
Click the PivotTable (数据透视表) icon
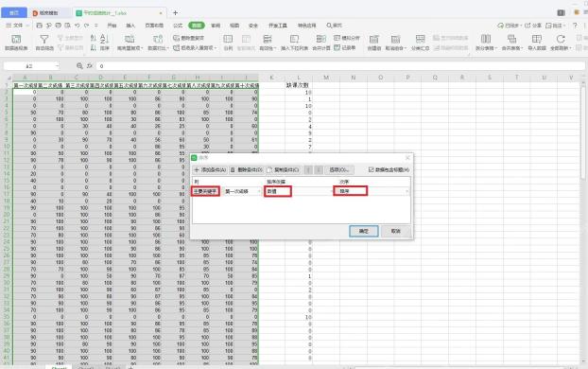point(16,39)
